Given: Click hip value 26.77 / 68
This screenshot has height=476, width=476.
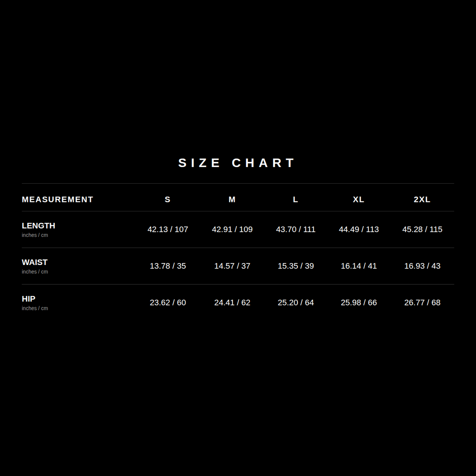Looking at the screenshot, I should [x=422, y=302].
